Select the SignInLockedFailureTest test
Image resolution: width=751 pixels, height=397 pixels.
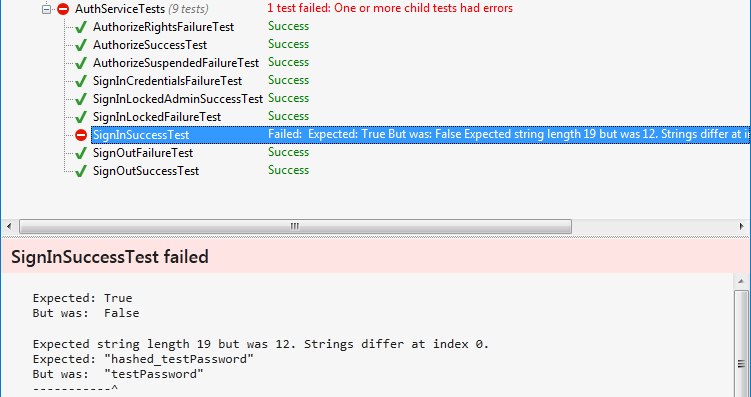tap(157, 117)
